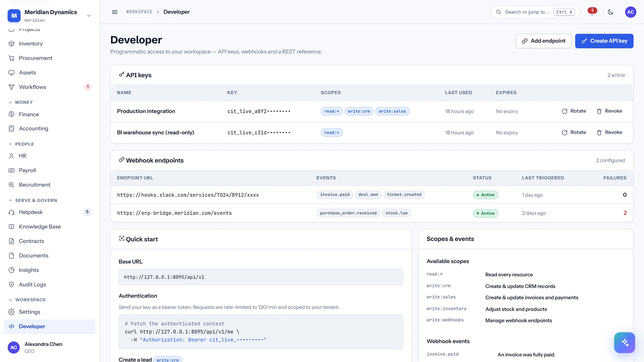Click the Base URL code box
The height and width of the screenshot is (362, 644).
(261, 277)
